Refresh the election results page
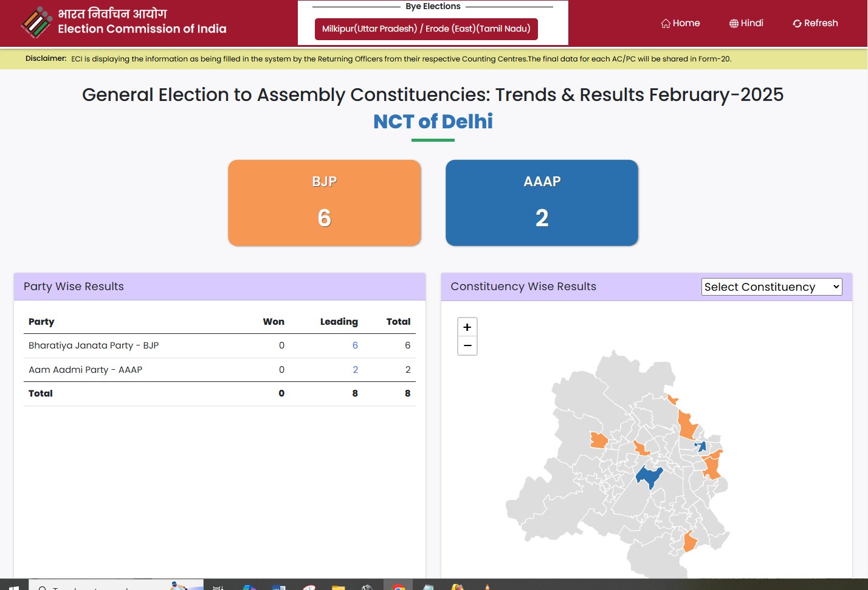Screen dimensions: 868x590 click(x=815, y=23)
